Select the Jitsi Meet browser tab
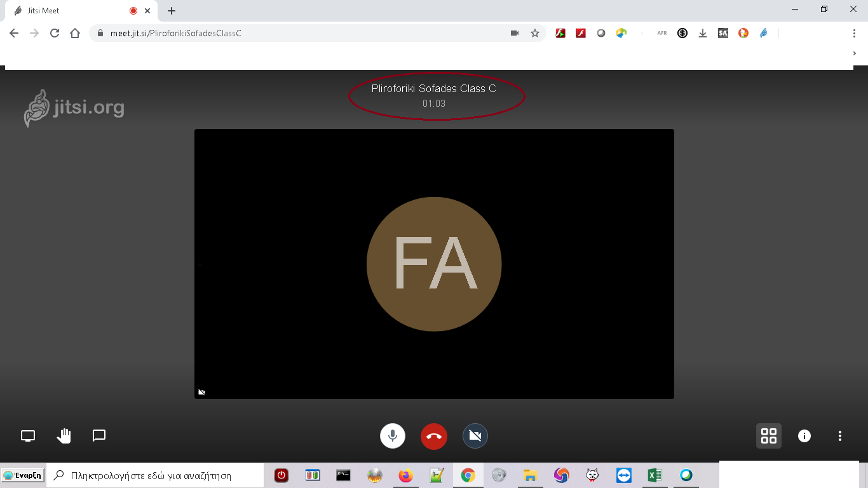Screen dimensions: 868x488 coord(70,11)
